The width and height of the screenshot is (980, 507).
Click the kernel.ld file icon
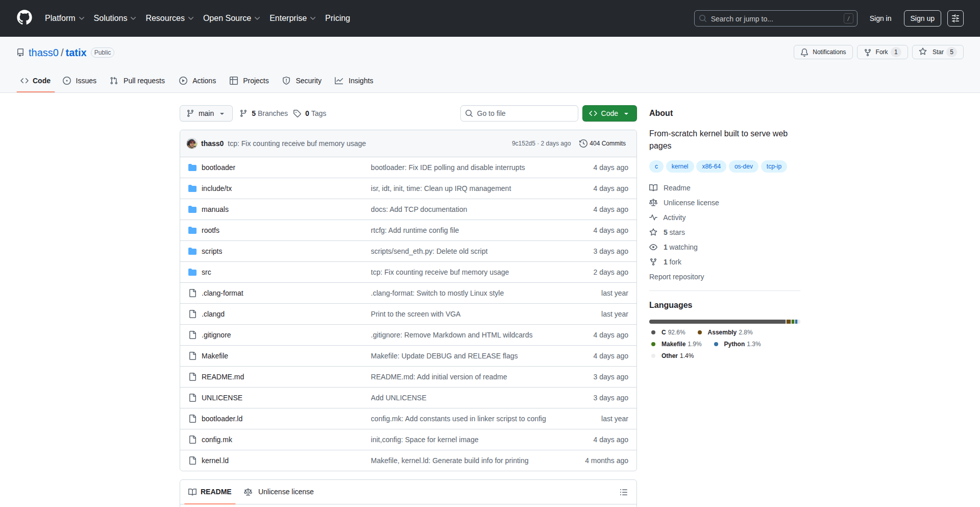pyautogui.click(x=192, y=461)
